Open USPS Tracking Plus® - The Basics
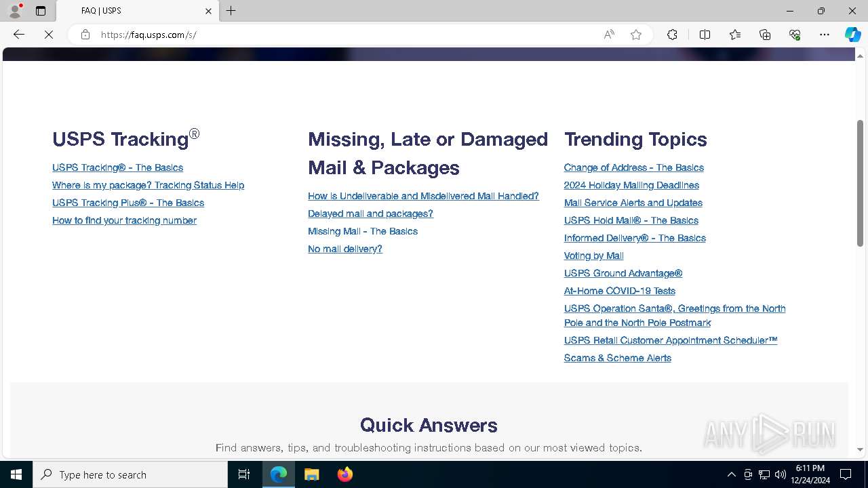Viewport: 868px width, 488px height. (128, 203)
